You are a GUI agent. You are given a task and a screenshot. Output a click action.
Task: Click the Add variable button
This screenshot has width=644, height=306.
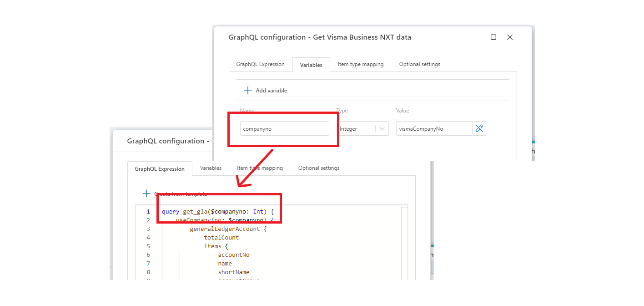click(x=266, y=90)
